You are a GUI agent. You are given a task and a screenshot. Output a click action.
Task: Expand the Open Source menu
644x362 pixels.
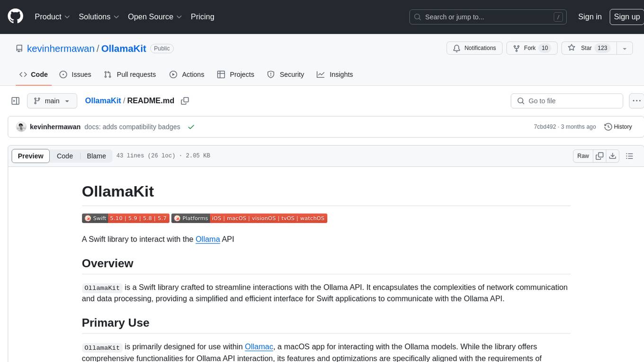pyautogui.click(x=155, y=17)
